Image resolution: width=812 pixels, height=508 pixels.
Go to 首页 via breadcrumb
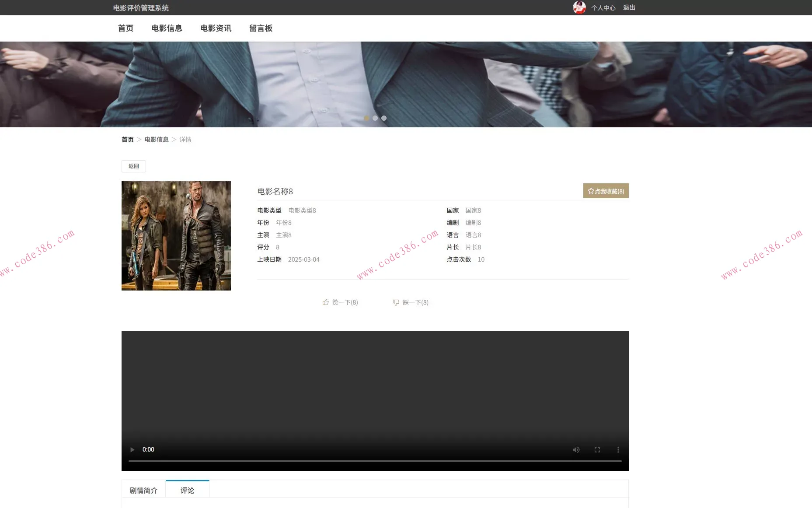128,140
